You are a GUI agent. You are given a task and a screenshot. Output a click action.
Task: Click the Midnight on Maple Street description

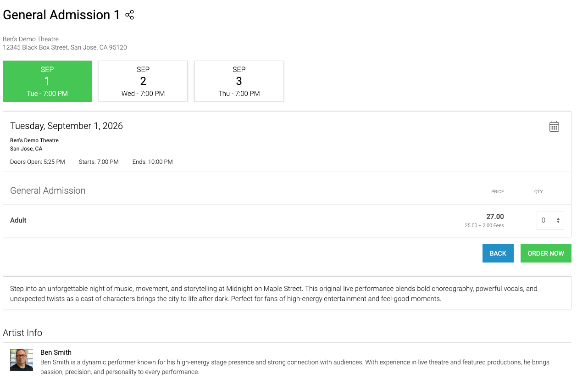coord(287,294)
